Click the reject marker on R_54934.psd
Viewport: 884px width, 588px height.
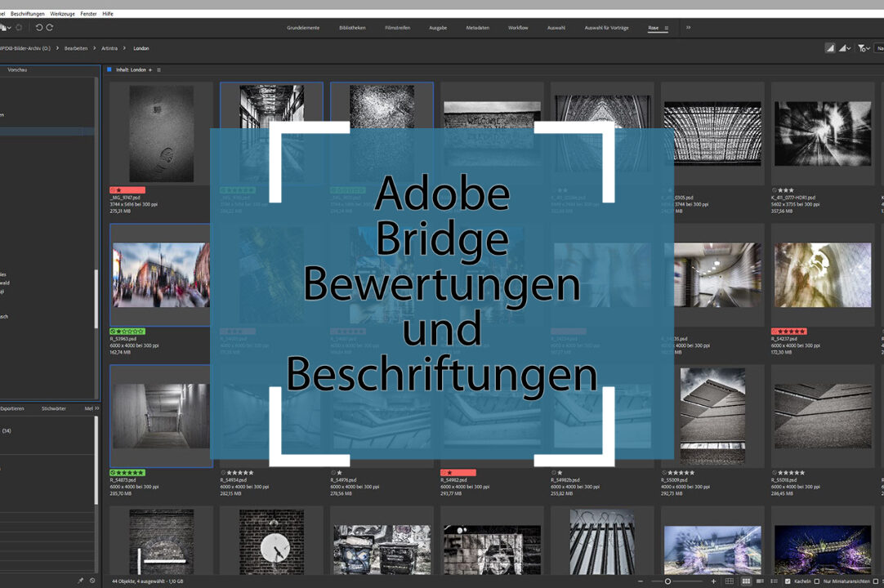click(223, 473)
